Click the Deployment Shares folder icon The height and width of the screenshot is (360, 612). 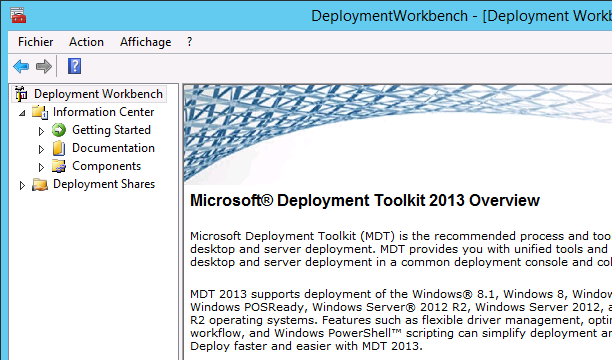[x=40, y=184]
